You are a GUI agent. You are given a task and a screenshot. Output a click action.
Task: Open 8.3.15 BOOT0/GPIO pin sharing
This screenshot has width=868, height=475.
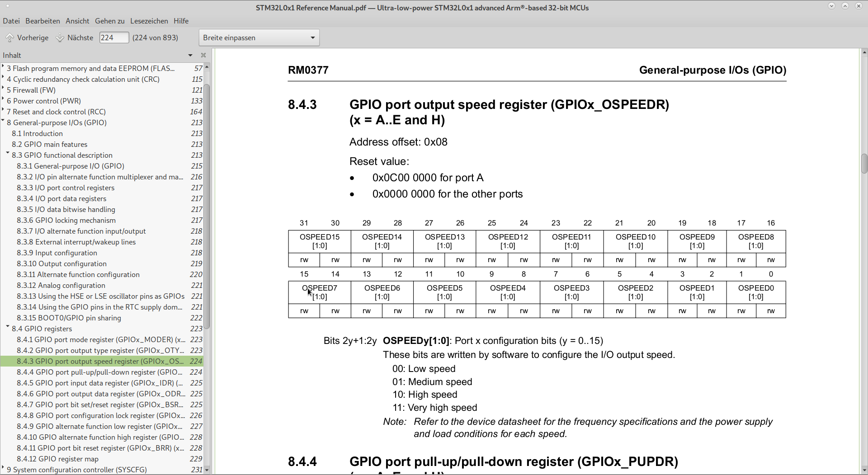[102, 318]
